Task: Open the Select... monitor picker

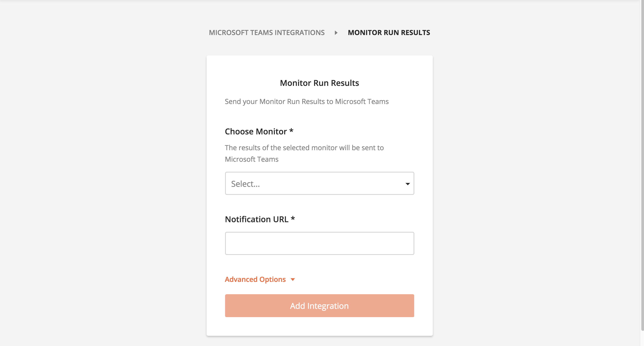Action: (319, 183)
